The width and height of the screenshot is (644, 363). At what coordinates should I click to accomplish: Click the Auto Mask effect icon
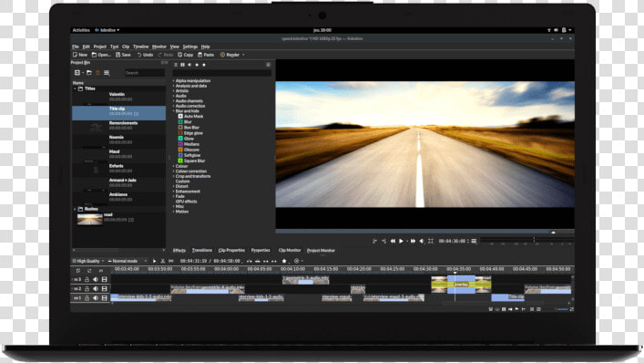click(x=180, y=117)
